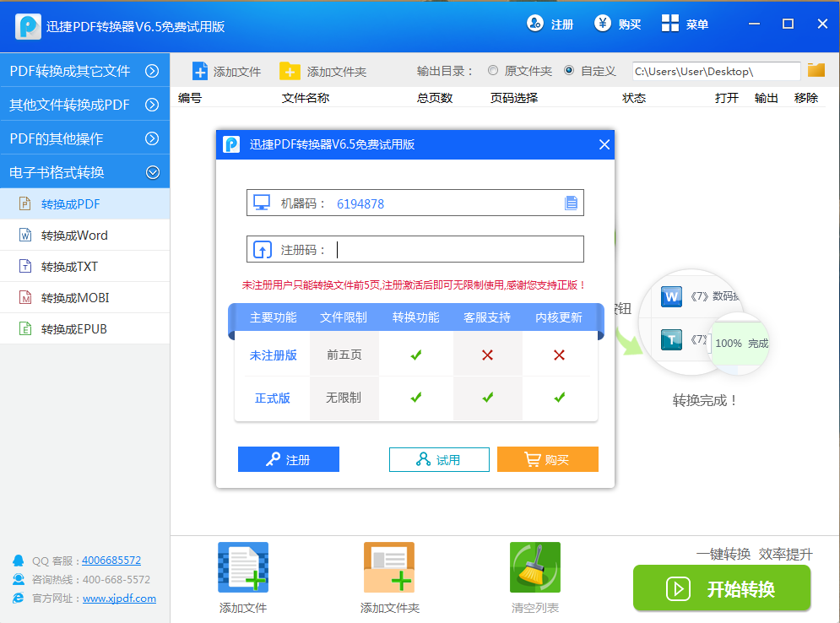Click the 清空列表 broom icon
Viewport: 840px width, 623px height.
coord(535,567)
